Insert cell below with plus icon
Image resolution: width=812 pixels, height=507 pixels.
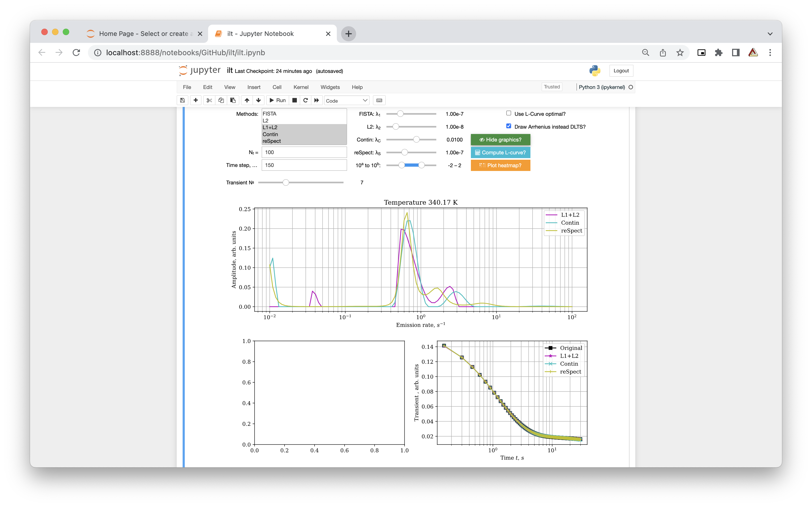(x=195, y=100)
